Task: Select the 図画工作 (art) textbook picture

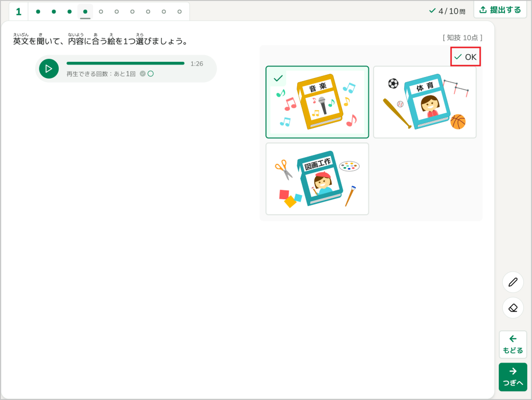Action: 317,179
